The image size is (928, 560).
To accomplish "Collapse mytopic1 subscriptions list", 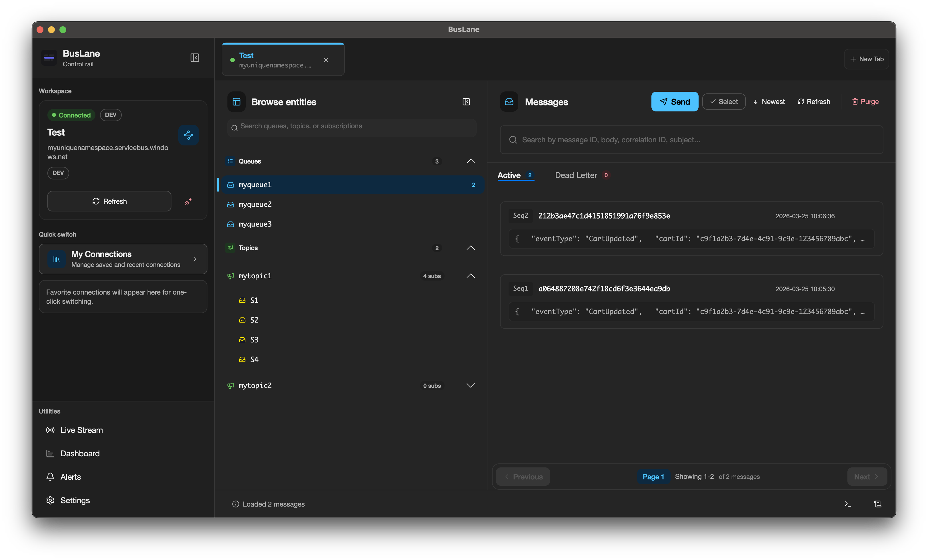I will point(471,276).
